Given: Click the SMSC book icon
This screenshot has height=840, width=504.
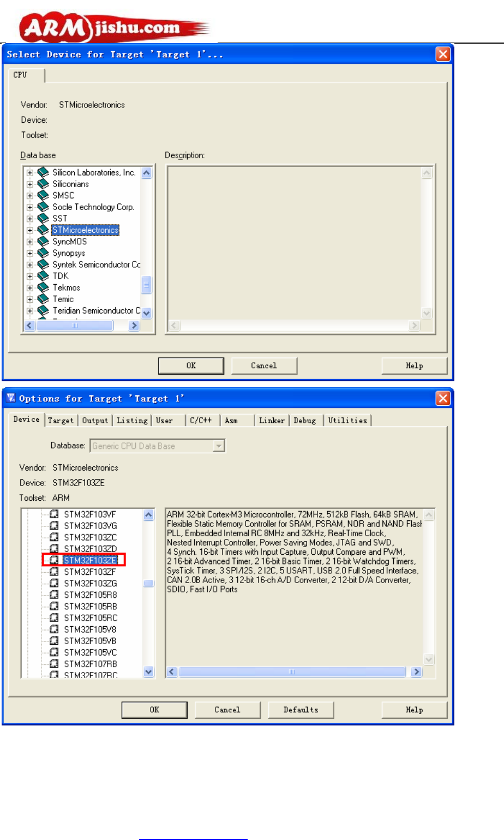Looking at the screenshot, I should (43, 195).
